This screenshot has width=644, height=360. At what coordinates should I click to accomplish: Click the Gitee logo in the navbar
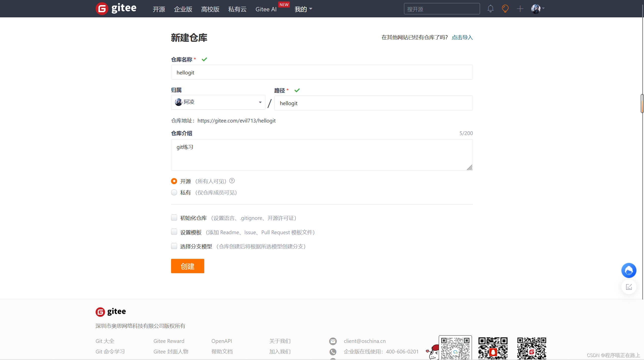click(x=116, y=8)
